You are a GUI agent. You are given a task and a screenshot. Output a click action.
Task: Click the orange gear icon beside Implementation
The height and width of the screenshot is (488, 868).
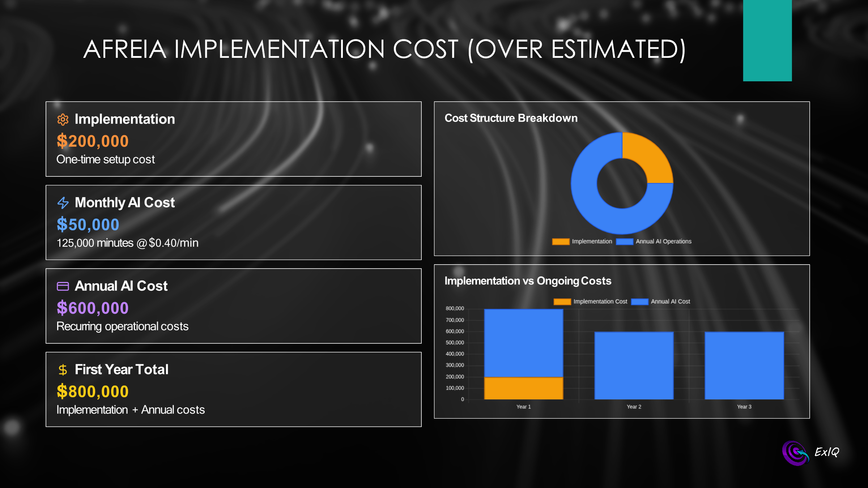tap(63, 120)
